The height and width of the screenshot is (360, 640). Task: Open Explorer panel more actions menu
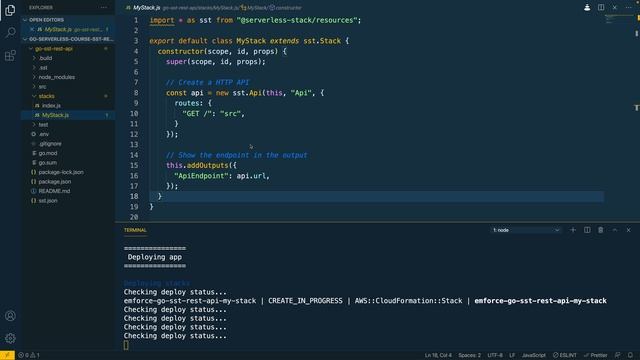point(104,7)
